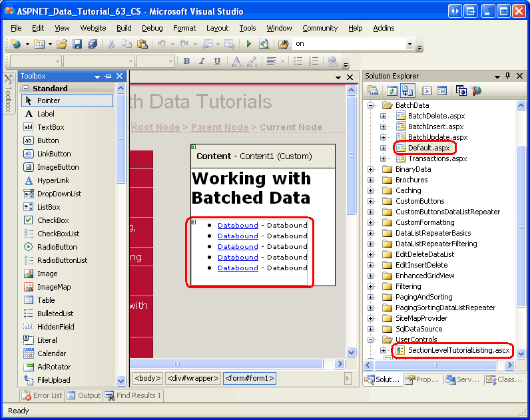Select SectionLevelTutorialListing.ascx in Solution Explorer
This screenshot has width=530, height=420.
point(458,350)
